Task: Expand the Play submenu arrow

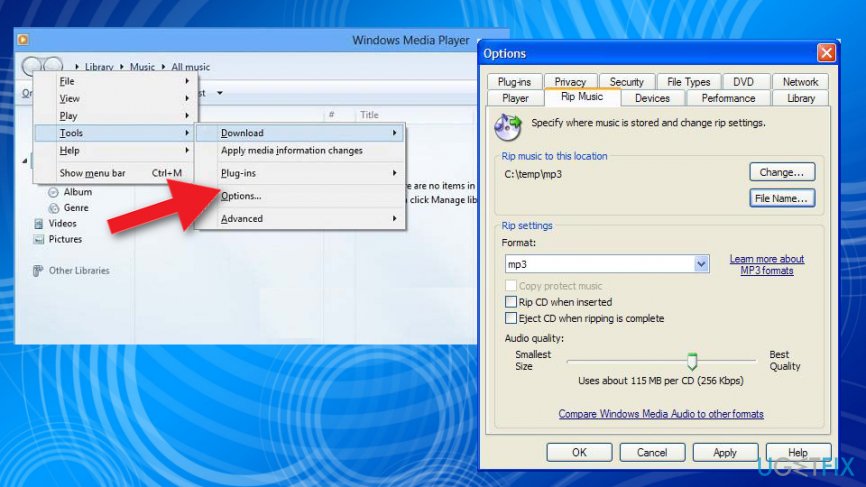Action: coord(187,115)
